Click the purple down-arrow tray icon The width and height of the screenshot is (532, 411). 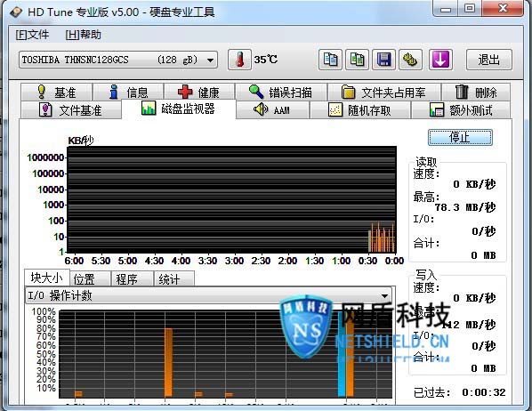pyautogui.click(x=440, y=60)
